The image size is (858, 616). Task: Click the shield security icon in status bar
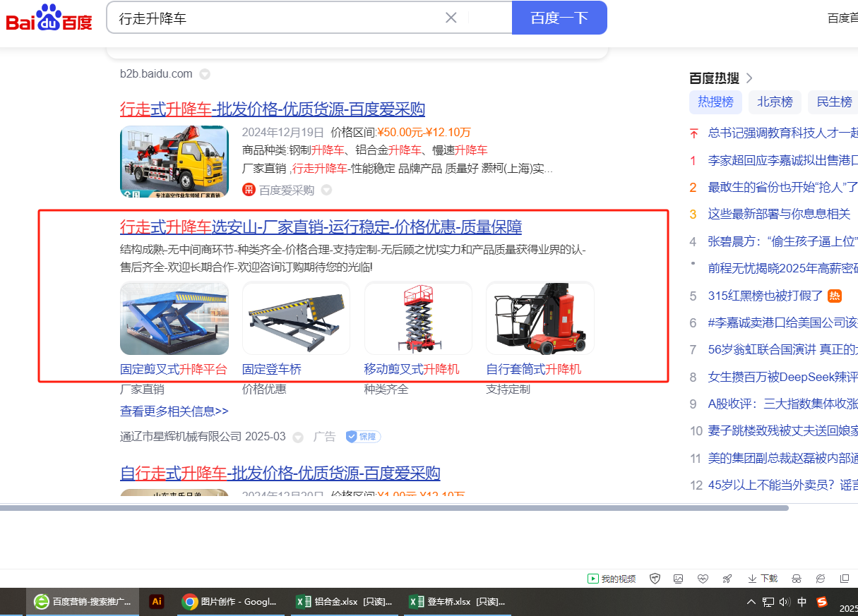655,579
